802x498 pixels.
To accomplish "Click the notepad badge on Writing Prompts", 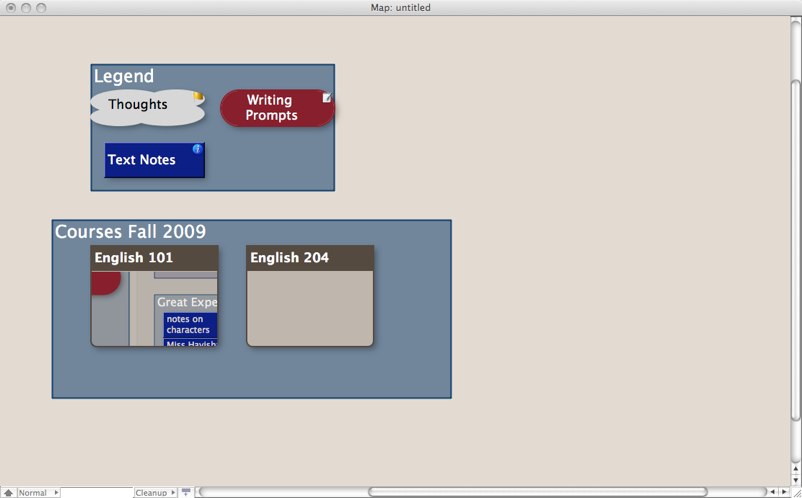I will tap(327, 97).
